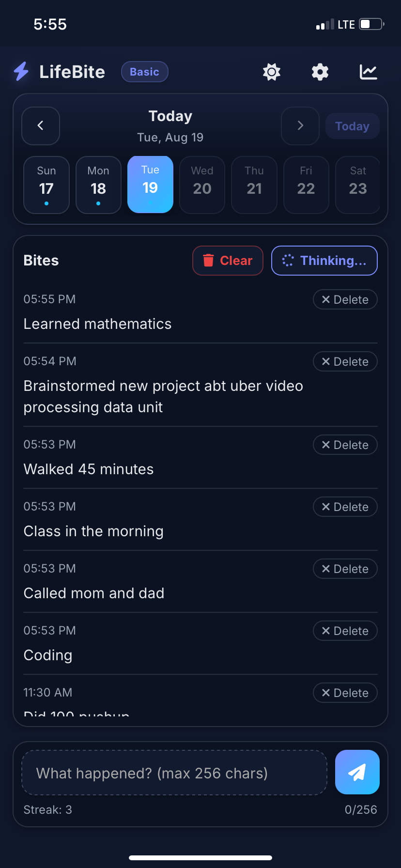
Task: Select Wed 20 day tile
Action: click(x=202, y=185)
